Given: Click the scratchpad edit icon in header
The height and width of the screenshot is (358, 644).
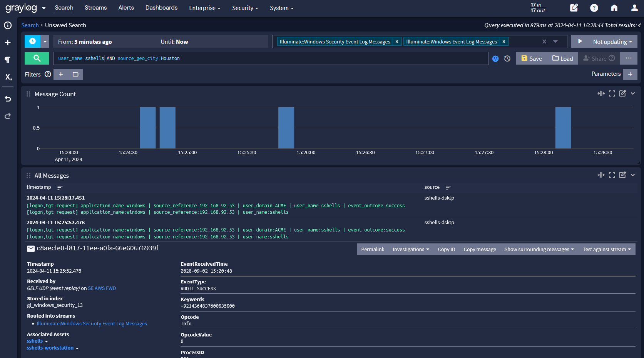Looking at the screenshot, I should click(574, 8).
